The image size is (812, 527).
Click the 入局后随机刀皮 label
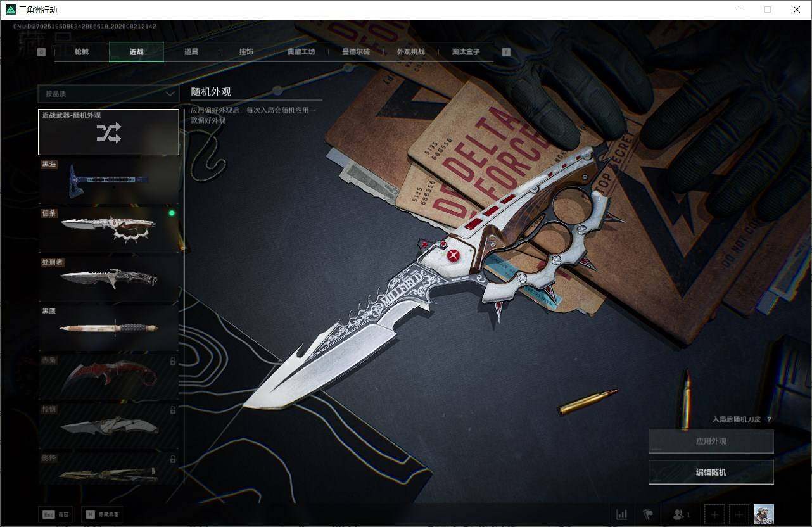click(737, 419)
